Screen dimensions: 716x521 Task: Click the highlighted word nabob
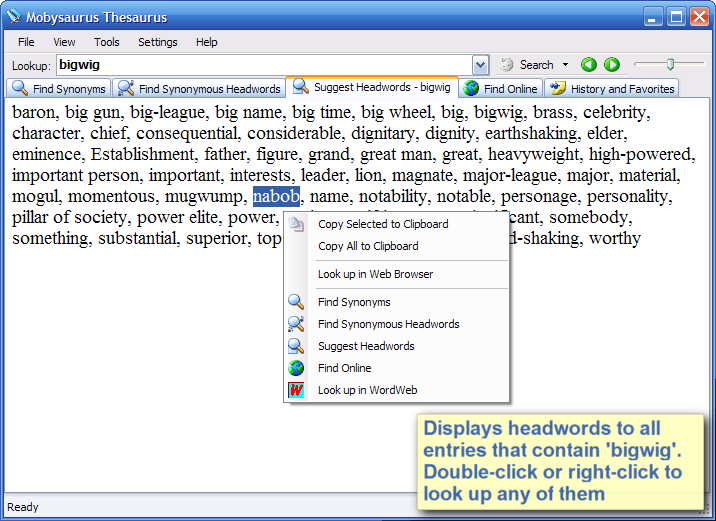pyautogui.click(x=276, y=196)
